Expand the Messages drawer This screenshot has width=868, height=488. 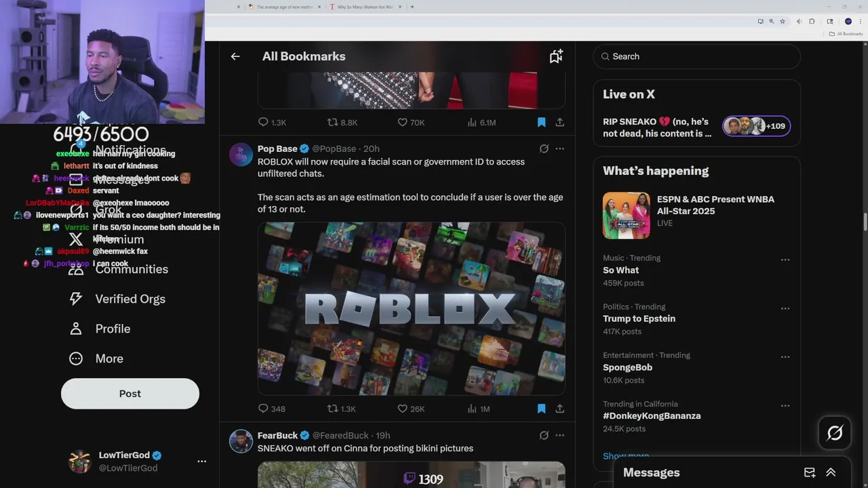point(831,472)
